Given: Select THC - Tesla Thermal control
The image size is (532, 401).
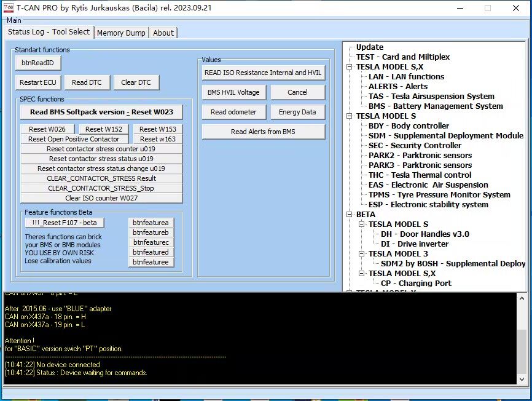Looking at the screenshot, I should click(x=420, y=175).
